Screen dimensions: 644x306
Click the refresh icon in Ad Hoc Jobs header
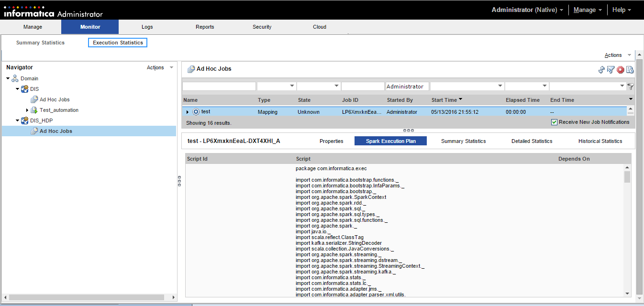pos(601,70)
